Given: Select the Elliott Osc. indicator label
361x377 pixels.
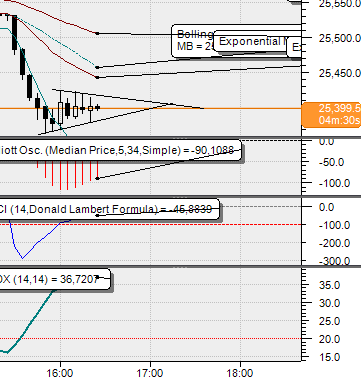Looking at the screenshot, I should coord(120,151).
